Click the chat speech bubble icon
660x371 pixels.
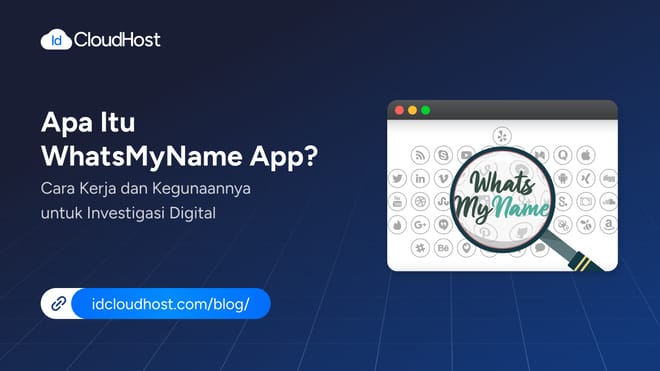540,248
